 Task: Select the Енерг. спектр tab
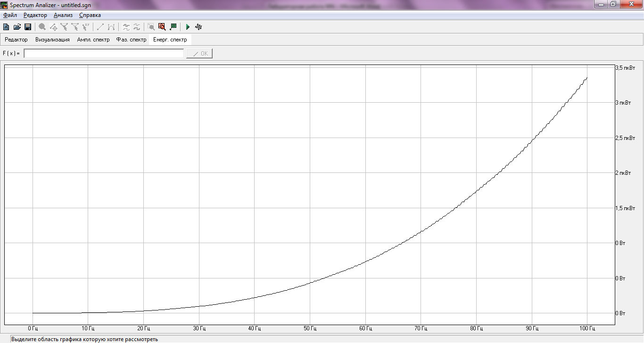pos(170,40)
